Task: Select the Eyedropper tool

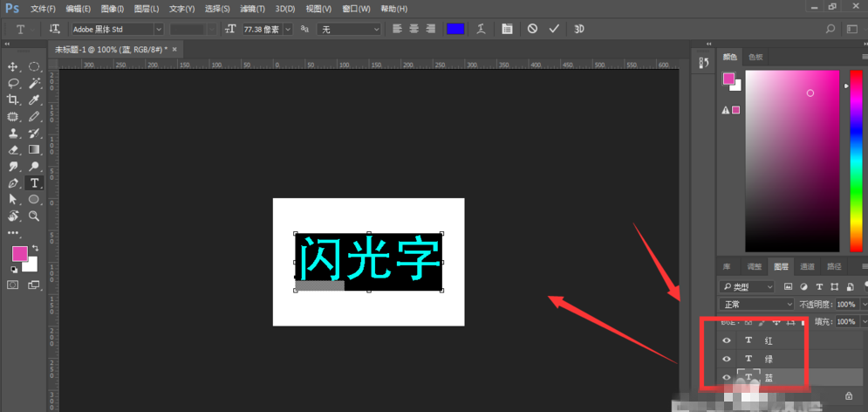Action: coord(34,100)
